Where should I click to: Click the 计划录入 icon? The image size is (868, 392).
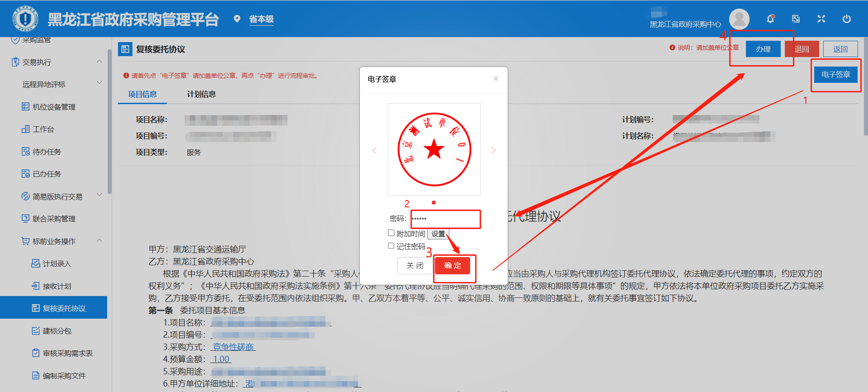(36, 263)
